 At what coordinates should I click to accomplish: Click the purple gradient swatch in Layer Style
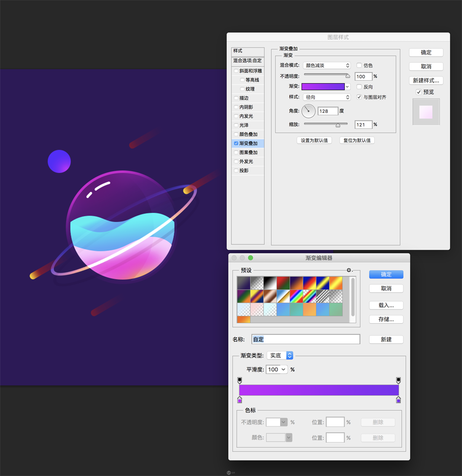coord(323,87)
